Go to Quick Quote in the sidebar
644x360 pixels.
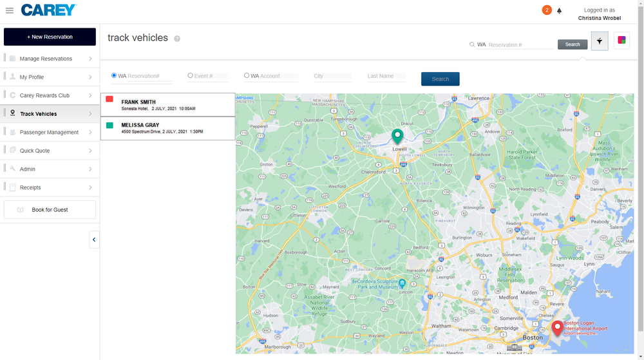[x=35, y=151]
